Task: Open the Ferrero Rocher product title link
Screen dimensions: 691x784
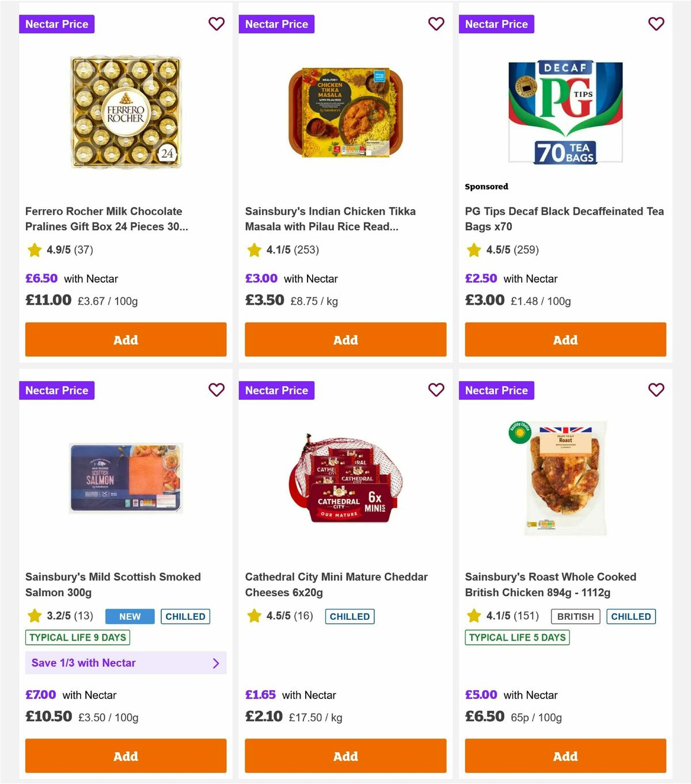Action: pos(104,219)
